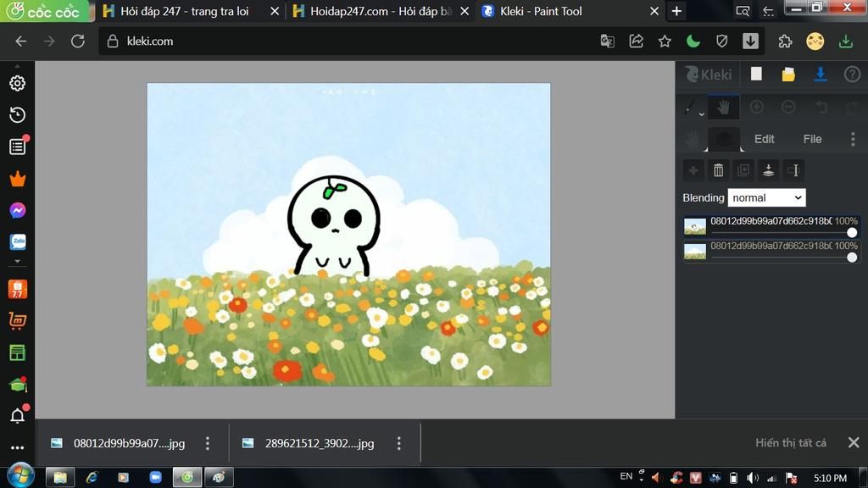Go back to the previous page
Screen dimensions: 868x488
pyautogui.click(x=20, y=41)
